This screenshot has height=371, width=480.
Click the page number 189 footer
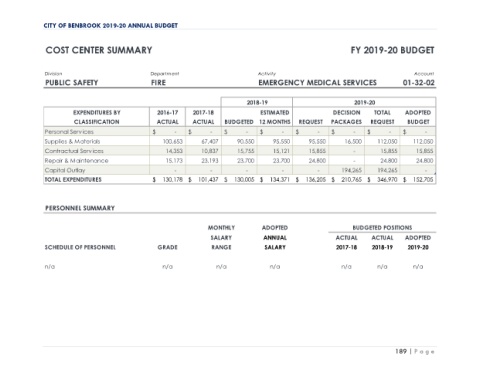(401, 351)
